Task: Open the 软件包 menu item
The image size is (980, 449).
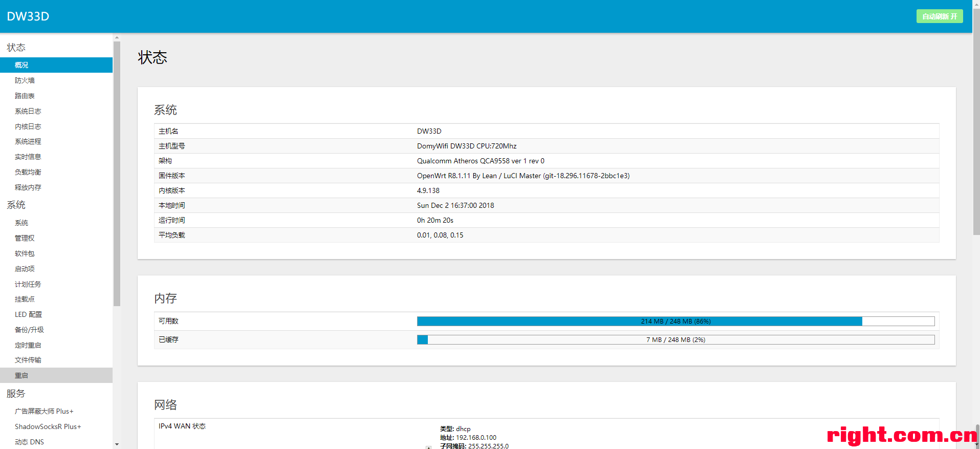Action: [x=25, y=253]
